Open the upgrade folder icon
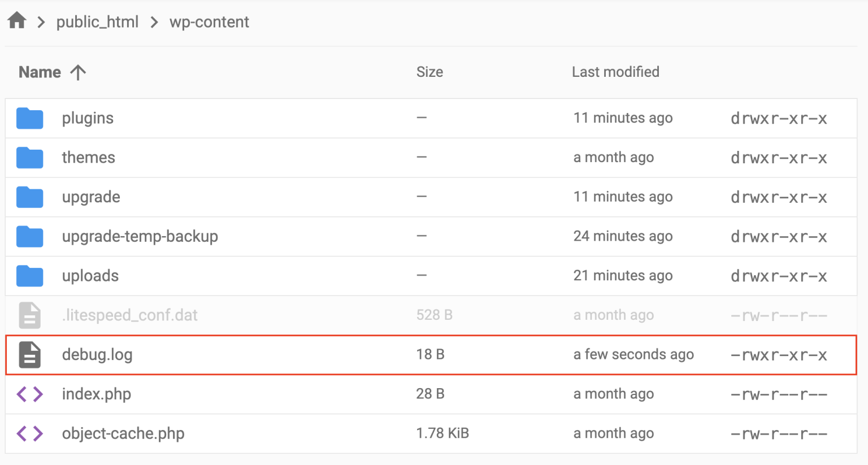This screenshot has height=465, width=868. pyautogui.click(x=29, y=197)
